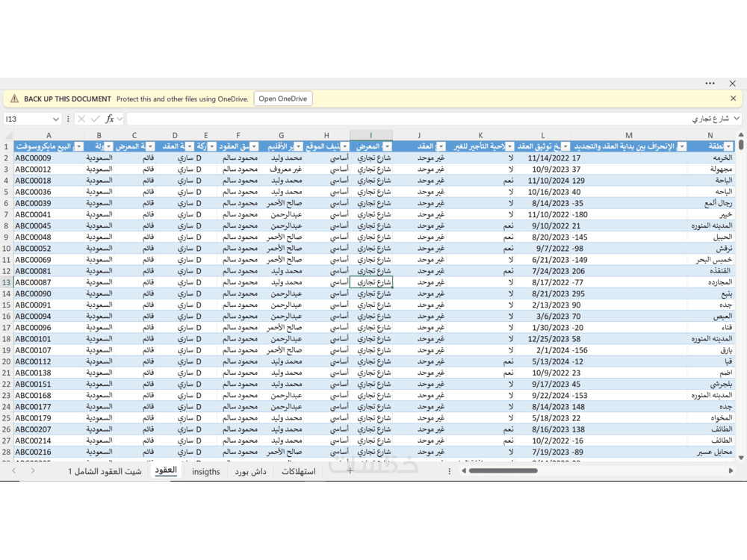The height and width of the screenshot is (560, 747).
Task: Select cell ABC00138
Action: point(49,373)
